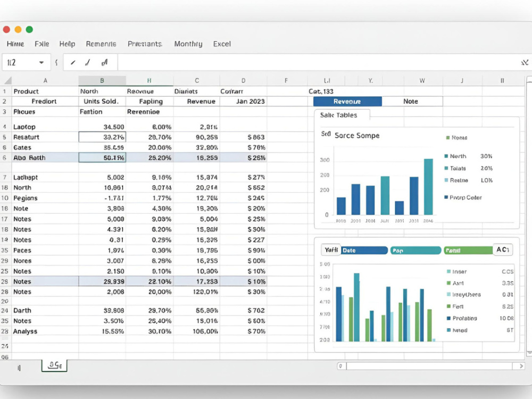Select cell with Laptop label
The image size is (532, 399).
(45, 127)
